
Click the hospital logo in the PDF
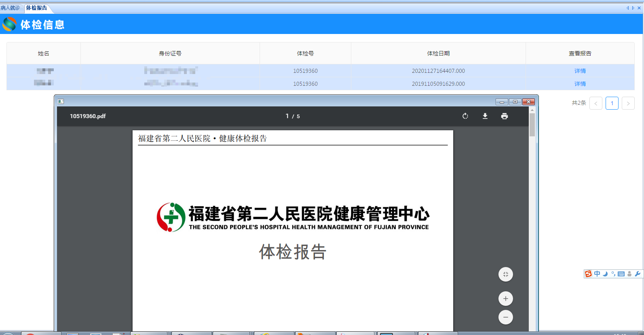point(171,217)
